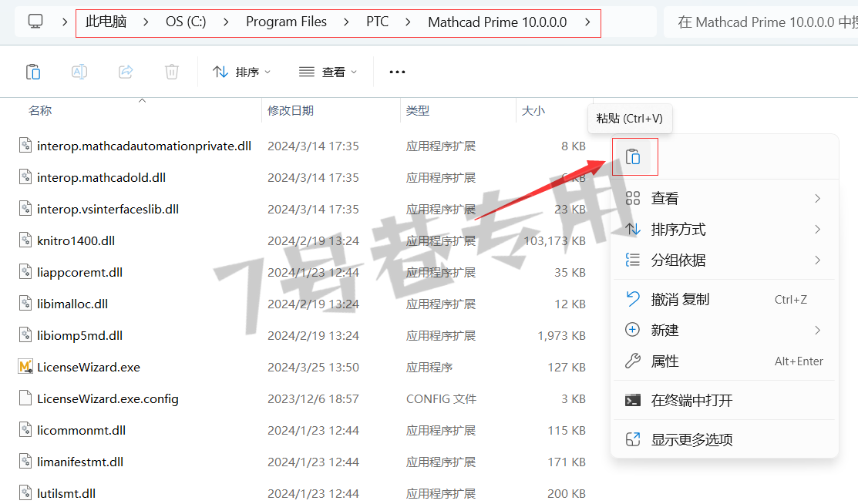Click the toolbar Rename icon
The height and width of the screenshot is (504, 858).
coord(79,72)
